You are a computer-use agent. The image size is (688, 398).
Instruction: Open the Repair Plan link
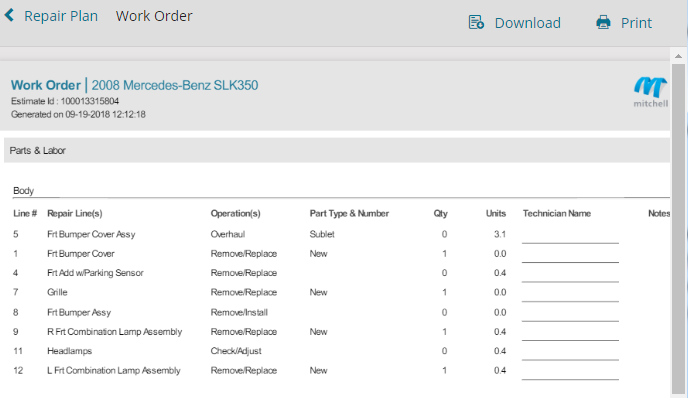pos(61,16)
